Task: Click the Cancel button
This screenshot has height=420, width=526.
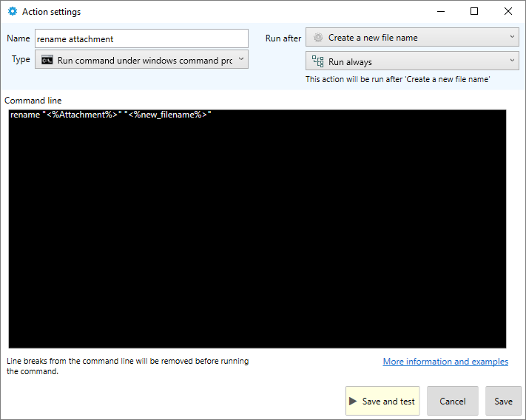Action: tap(453, 401)
